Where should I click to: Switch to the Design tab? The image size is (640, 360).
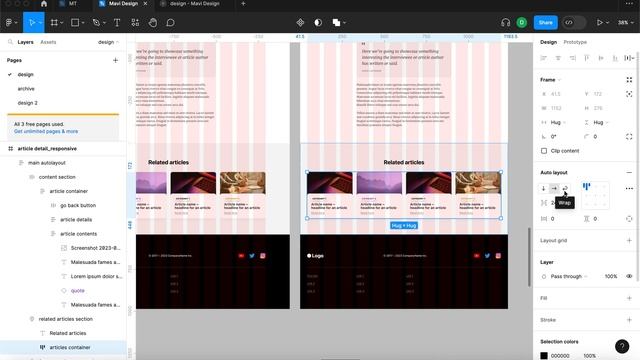(548, 42)
